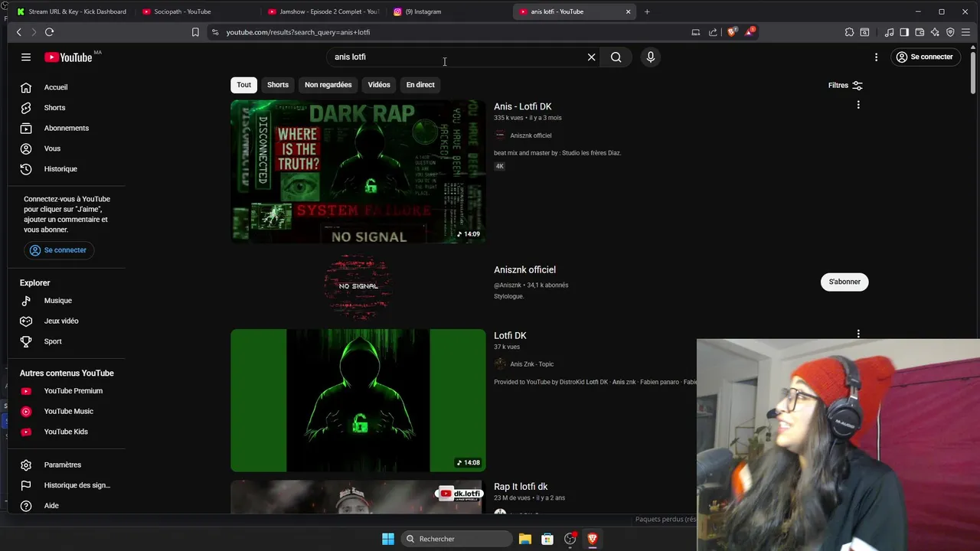Select En direct filter chip

420,85
